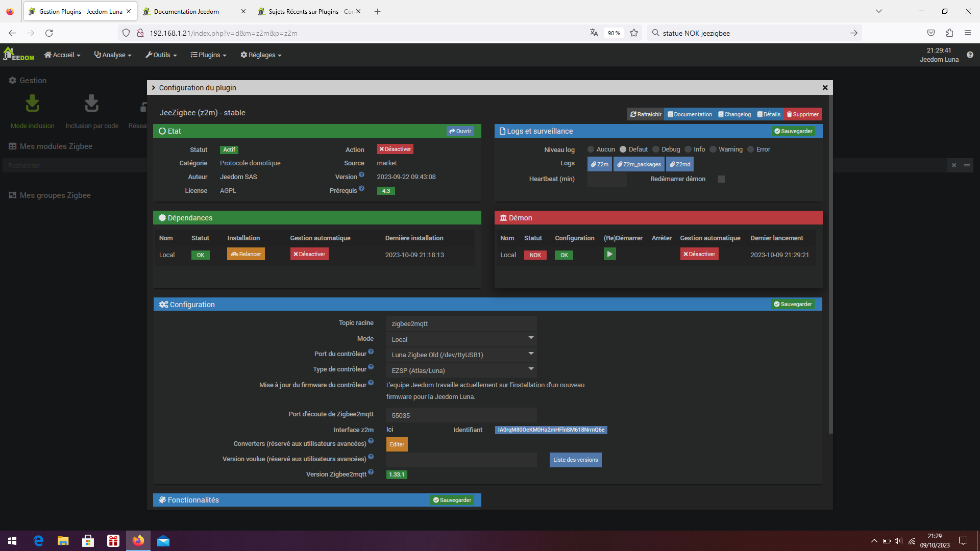Open the Type de contrôleur dropdown
The height and width of the screenshot is (551, 980).
pos(461,370)
